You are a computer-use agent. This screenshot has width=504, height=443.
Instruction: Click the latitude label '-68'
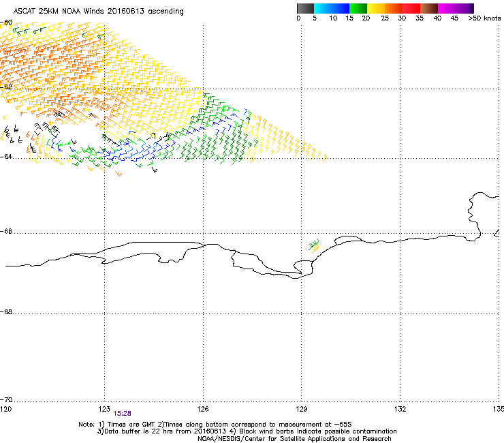(6, 311)
